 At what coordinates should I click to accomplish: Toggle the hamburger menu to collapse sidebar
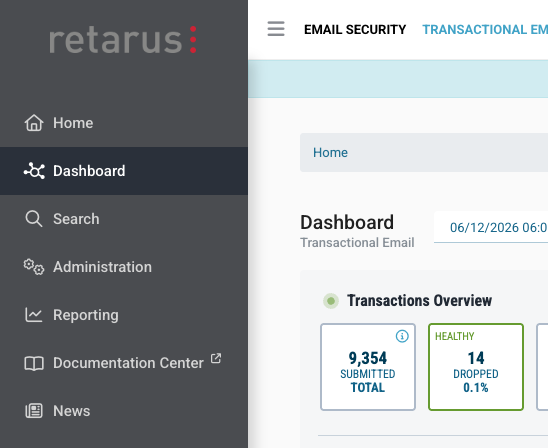tap(276, 29)
